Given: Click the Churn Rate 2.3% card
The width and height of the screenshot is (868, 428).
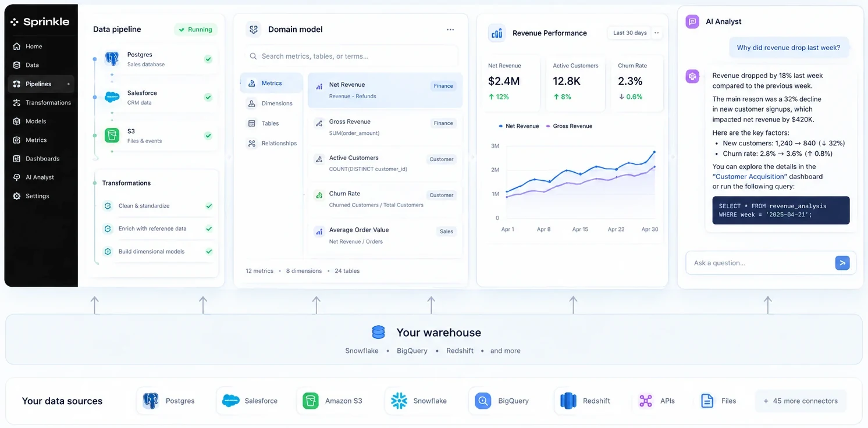Looking at the screenshot, I should [638, 83].
